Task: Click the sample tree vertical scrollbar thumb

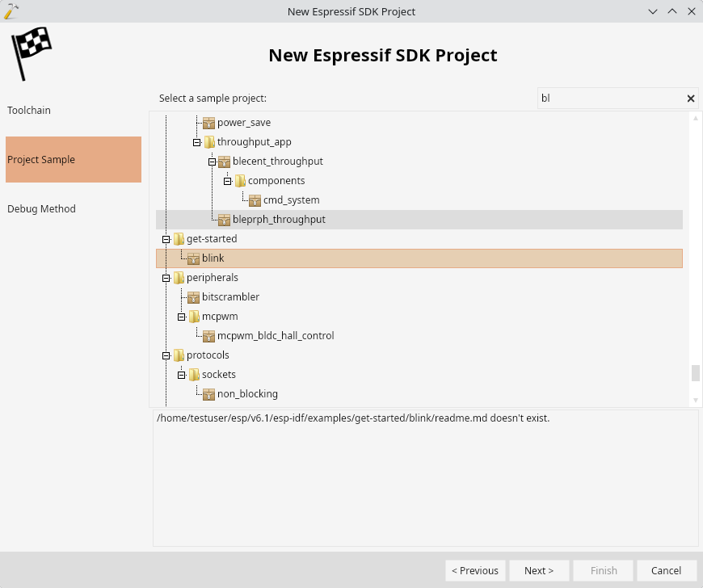Action: click(x=696, y=373)
